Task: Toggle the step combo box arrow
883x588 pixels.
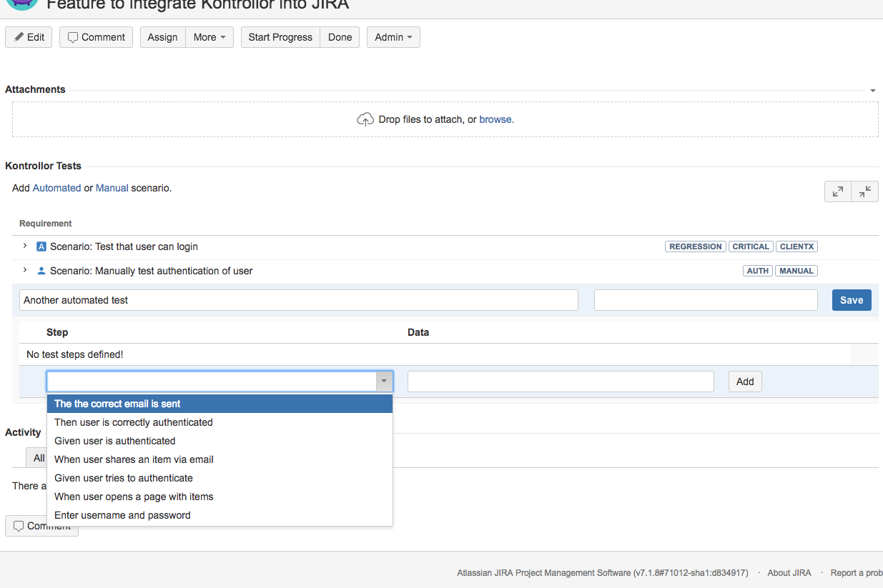Action: (385, 382)
